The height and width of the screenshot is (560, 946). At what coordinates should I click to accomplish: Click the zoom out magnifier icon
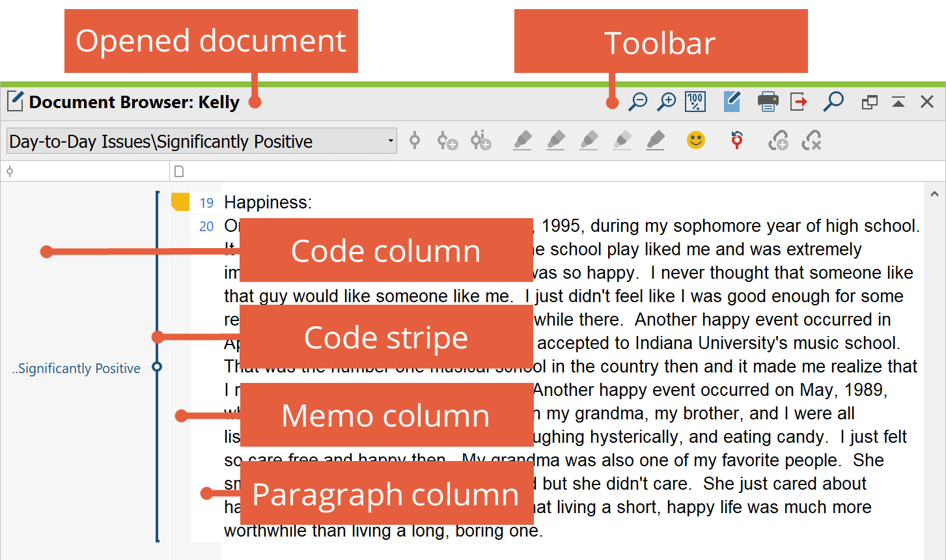(x=637, y=102)
